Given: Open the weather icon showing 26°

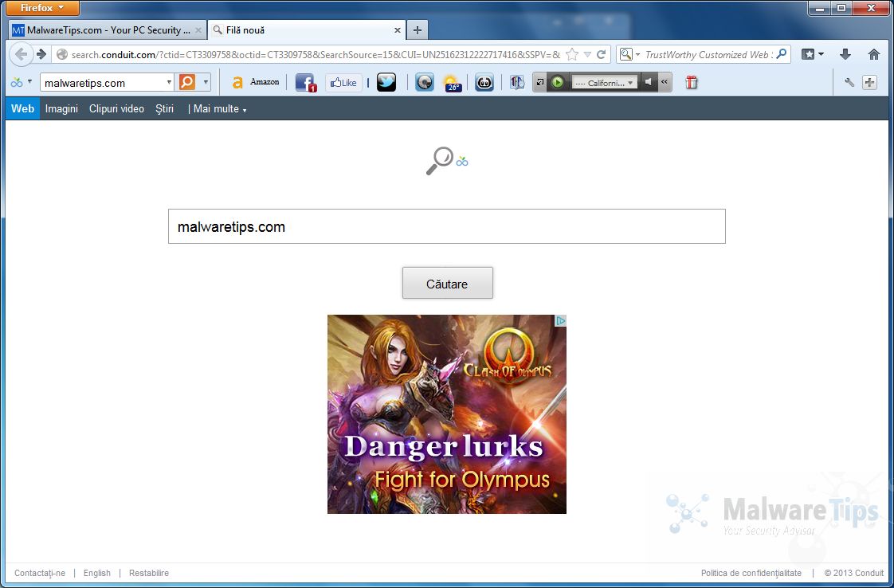Looking at the screenshot, I should pos(452,84).
